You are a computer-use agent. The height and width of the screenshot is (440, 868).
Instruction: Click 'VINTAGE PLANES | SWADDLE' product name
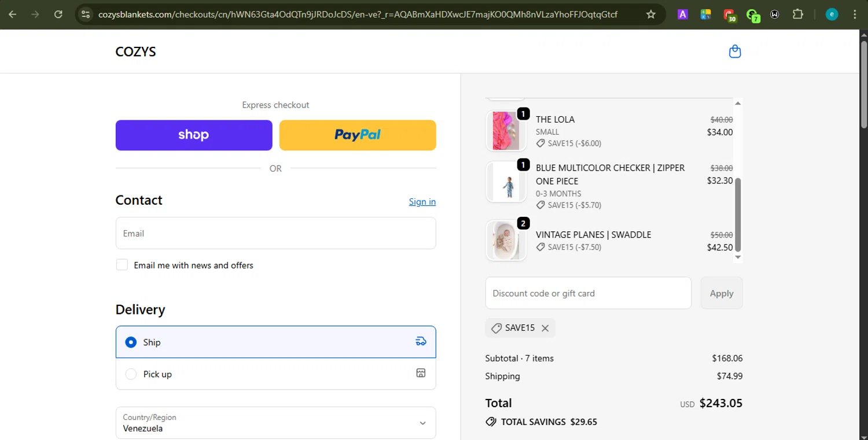[x=594, y=235]
